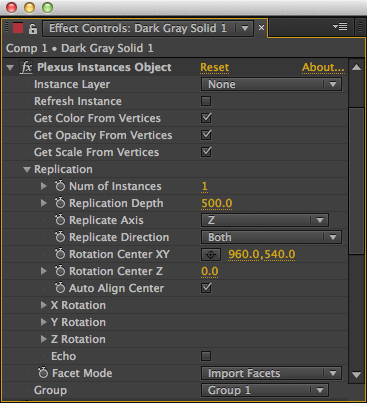The width and height of the screenshot is (367, 403).
Task: Toggle the Auto Align Center checkbox
Action: coord(206,288)
